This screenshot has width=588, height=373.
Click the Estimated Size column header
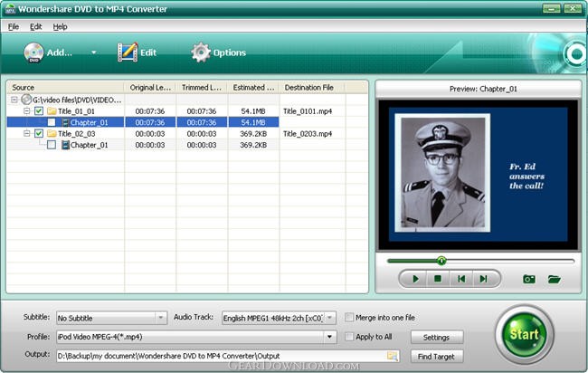pos(253,88)
